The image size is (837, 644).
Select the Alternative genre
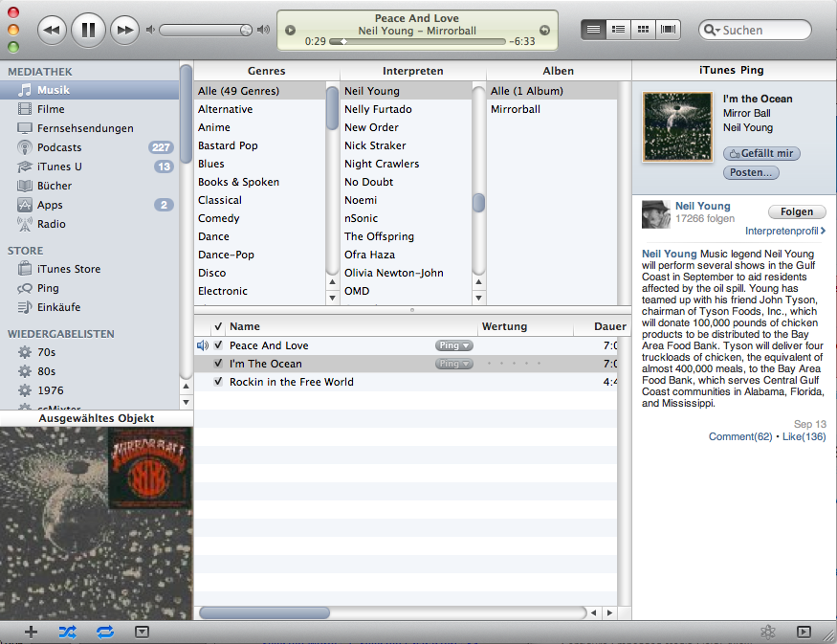pyautogui.click(x=260, y=109)
